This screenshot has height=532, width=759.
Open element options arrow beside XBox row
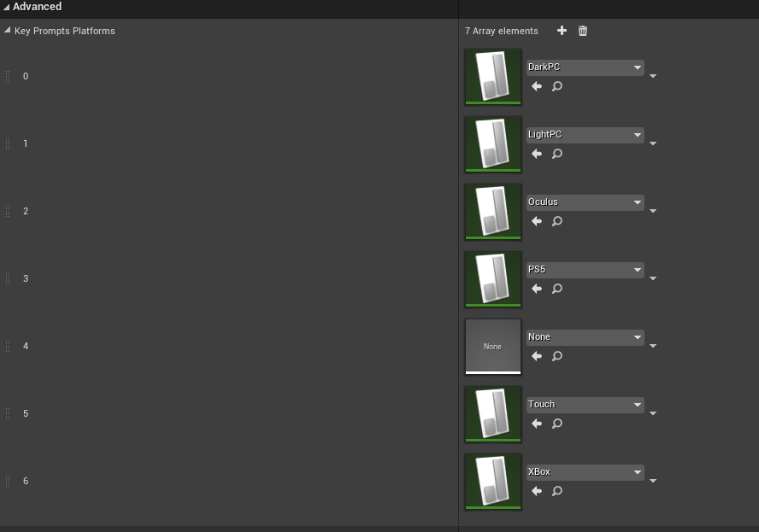click(x=653, y=482)
